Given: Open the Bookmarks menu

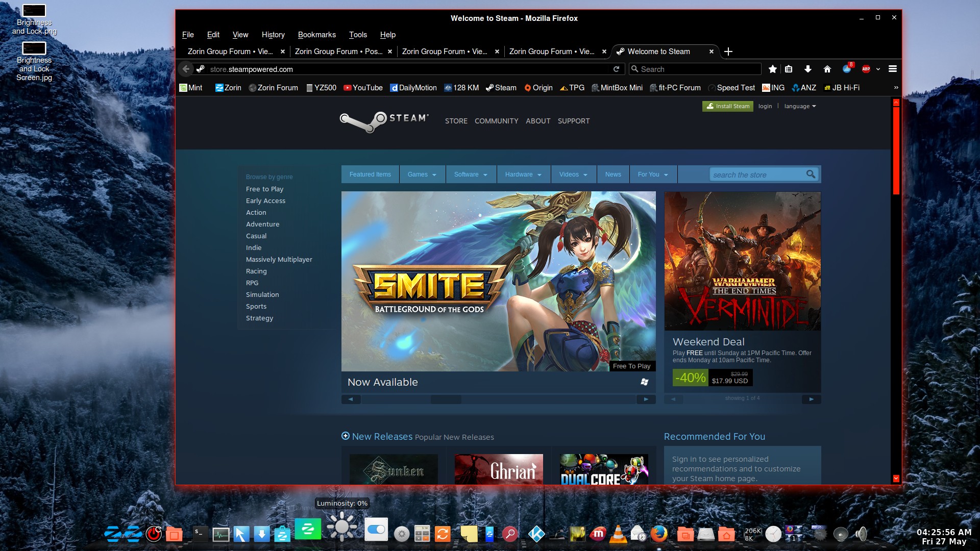Looking at the screenshot, I should click(316, 35).
